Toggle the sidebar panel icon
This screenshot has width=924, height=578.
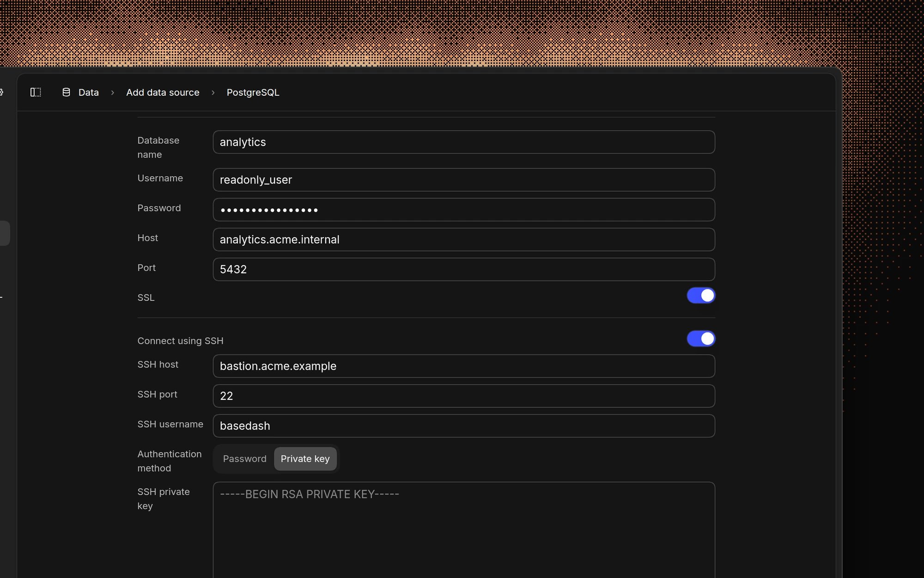point(36,92)
